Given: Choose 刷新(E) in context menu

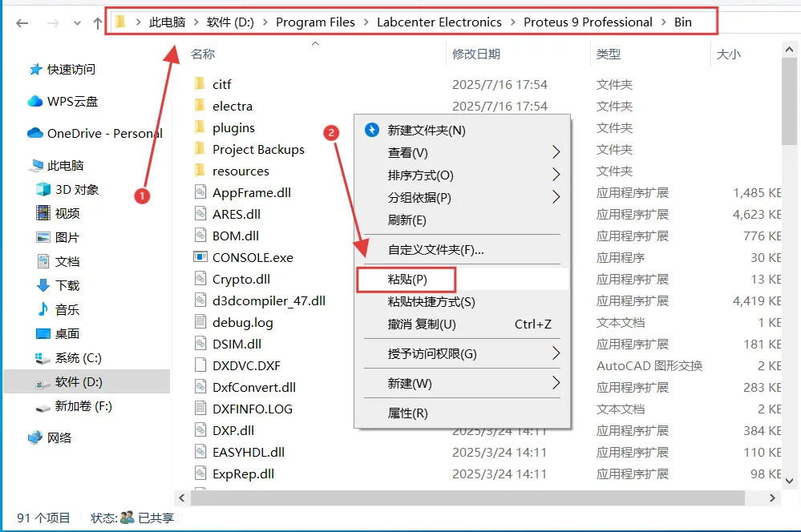Looking at the screenshot, I should pyautogui.click(x=463, y=220).
